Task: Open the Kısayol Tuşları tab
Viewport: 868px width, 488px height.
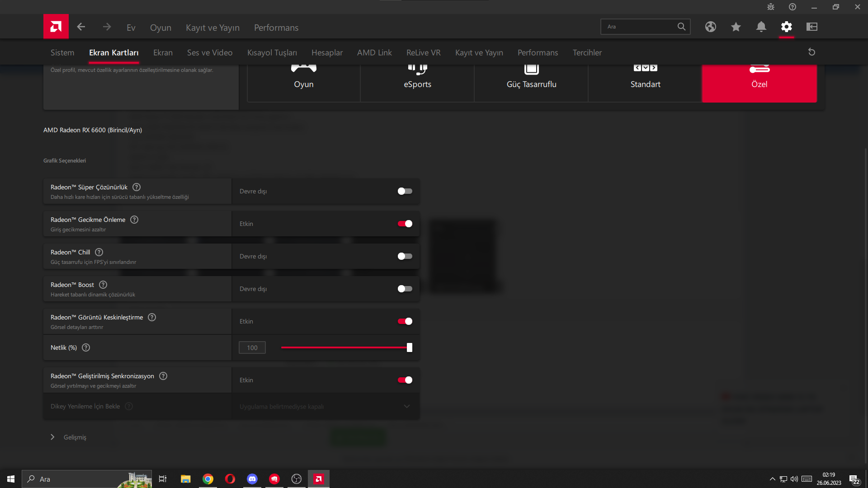Action: [x=272, y=52]
